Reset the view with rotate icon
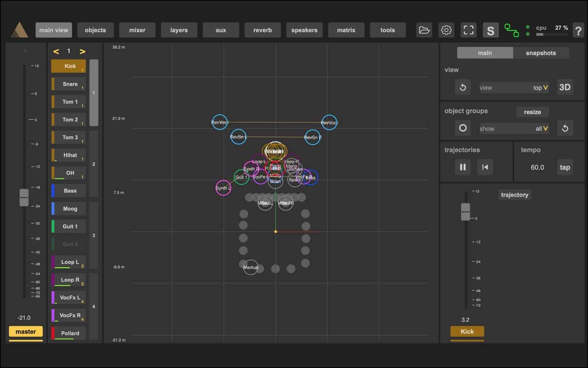Viewport: 588px width, 368px height. (x=463, y=87)
